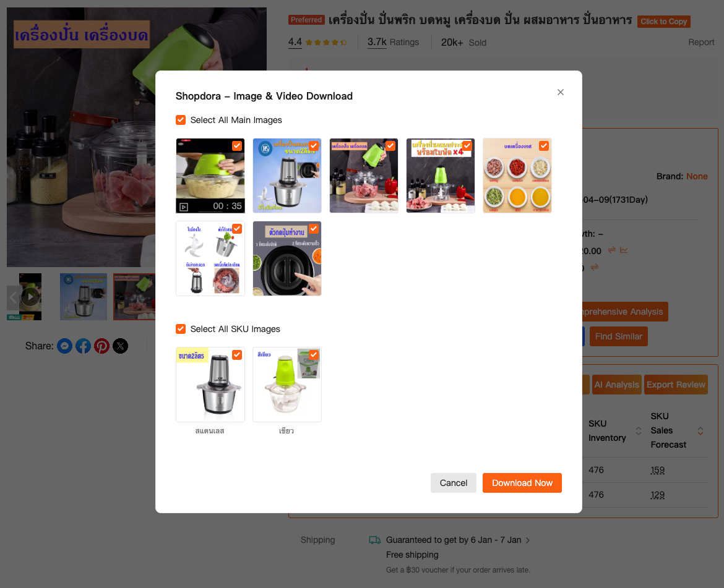Share product via Messenger icon
Screen dimensions: 724x588
point(64,346)
